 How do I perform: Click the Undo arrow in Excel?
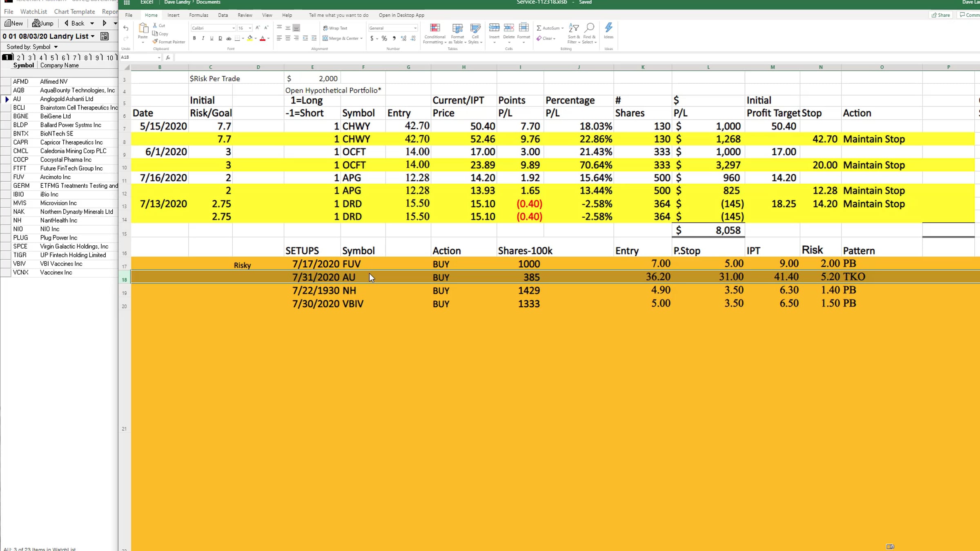(x=126, y=28)
